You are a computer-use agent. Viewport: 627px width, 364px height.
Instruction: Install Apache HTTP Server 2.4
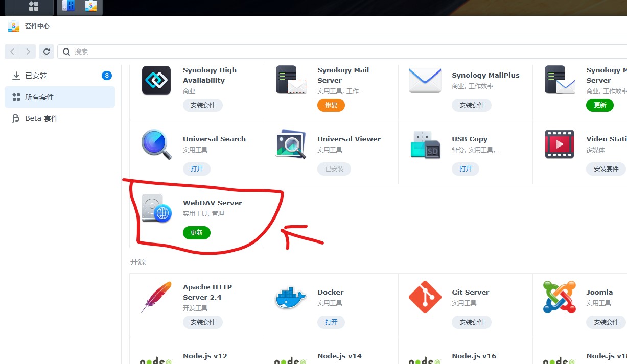203,322
